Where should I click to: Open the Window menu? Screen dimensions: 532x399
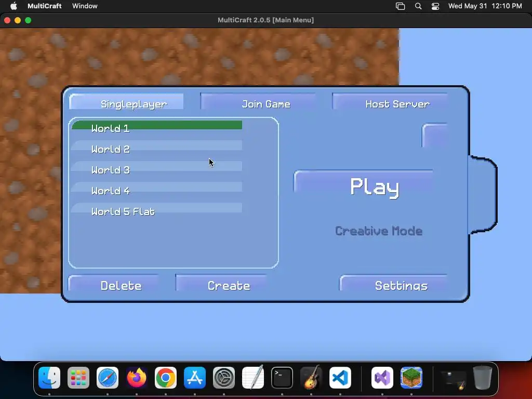pos(85,6)
